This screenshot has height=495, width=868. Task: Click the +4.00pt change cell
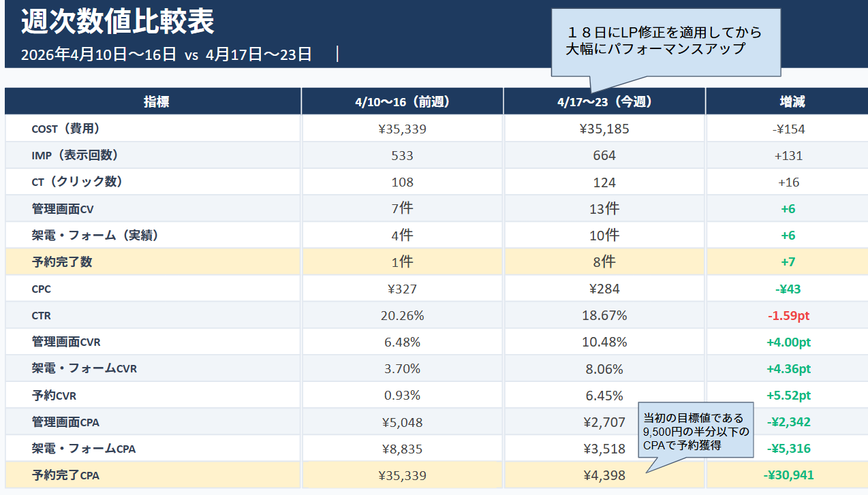coord(788,342)
